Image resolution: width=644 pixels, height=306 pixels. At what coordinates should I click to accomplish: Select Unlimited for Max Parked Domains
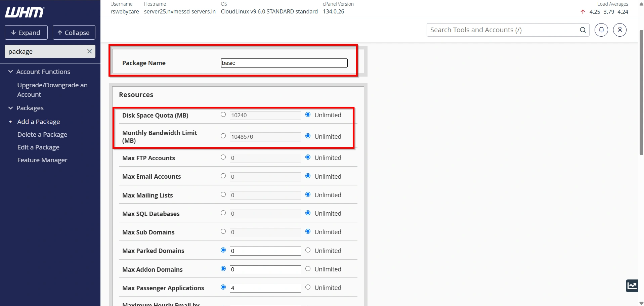(308, 250)
